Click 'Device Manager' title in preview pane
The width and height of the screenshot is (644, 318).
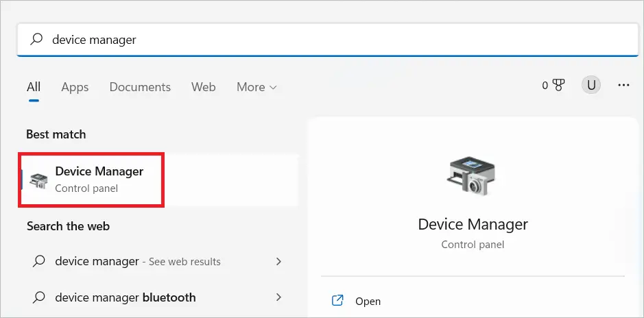[x=473, y=224]
